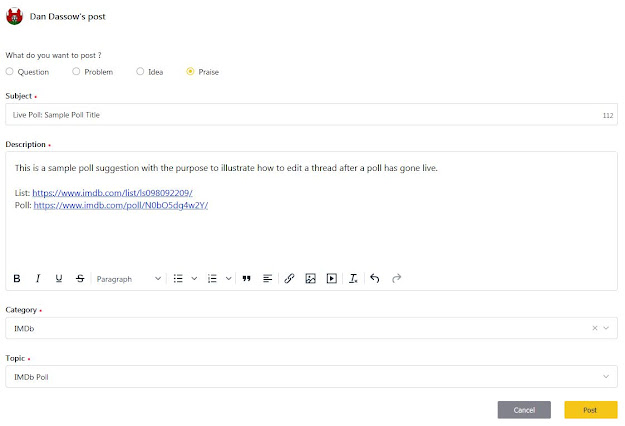Click in the description text after 'gone live.'

440,168
